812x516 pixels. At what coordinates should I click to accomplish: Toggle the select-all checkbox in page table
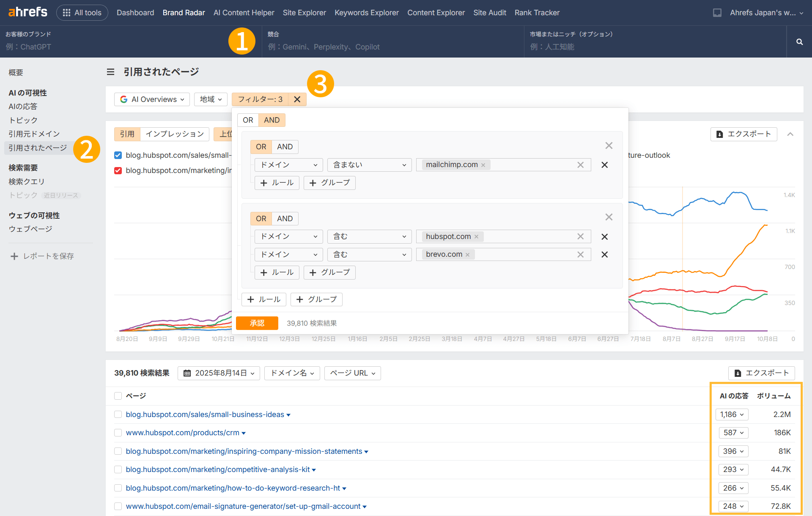pyautogui.click(x=118, y=395)
